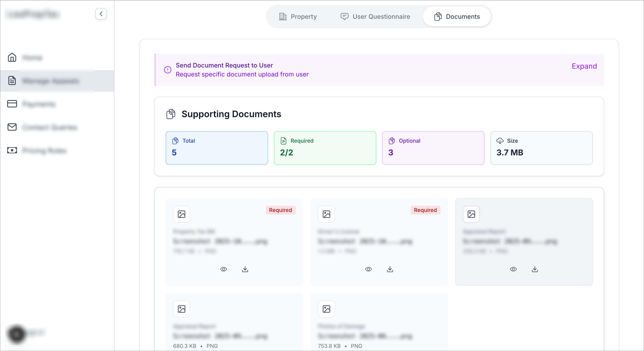Screen dimensions: 644x351
Task: Click image icon on 680.3 KB document
Action: (x=182, y=309)
